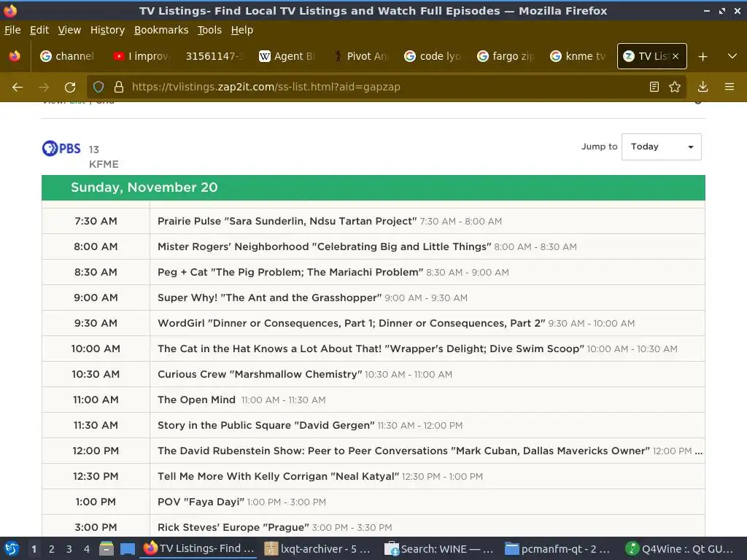The height and width of the screenshot is (560, 747).
Task: Switch to virtual desktop 3 in taskbar
Action: [x=69, y=549]
